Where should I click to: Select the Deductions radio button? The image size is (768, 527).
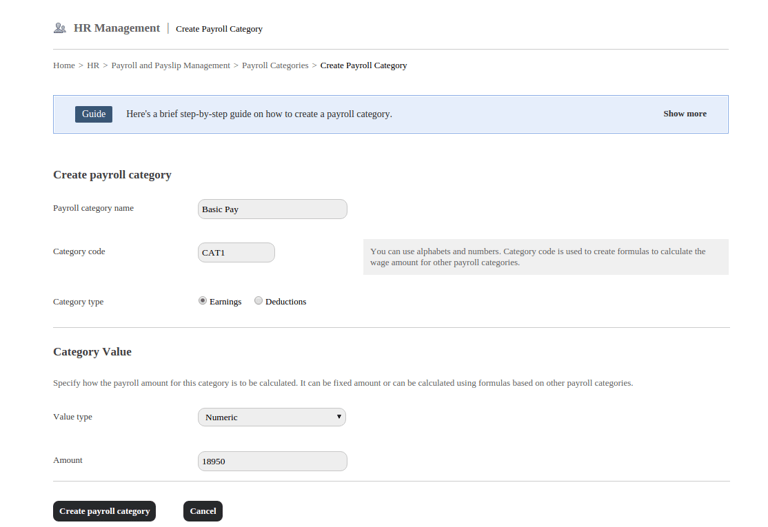[258, 301]
